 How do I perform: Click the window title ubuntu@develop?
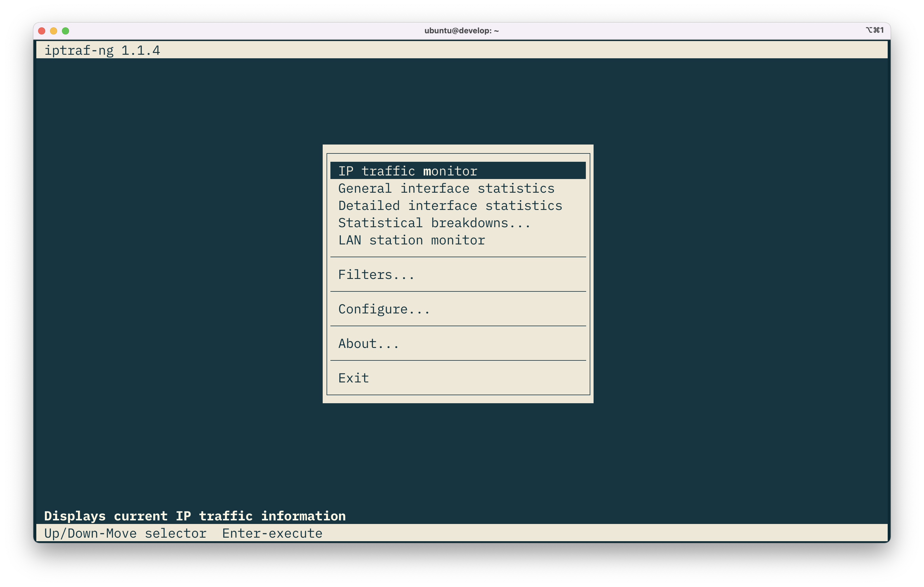point(461,31)
